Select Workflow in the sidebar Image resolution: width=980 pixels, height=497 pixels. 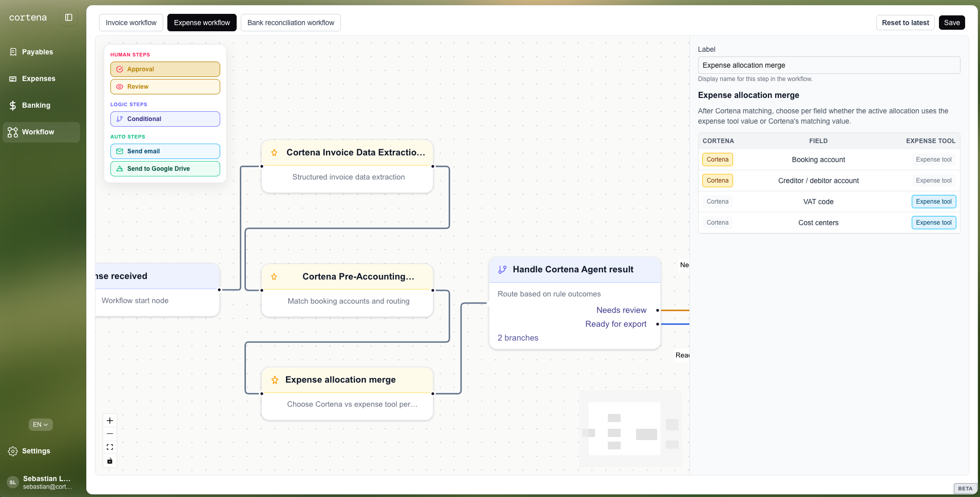(41, 132)
